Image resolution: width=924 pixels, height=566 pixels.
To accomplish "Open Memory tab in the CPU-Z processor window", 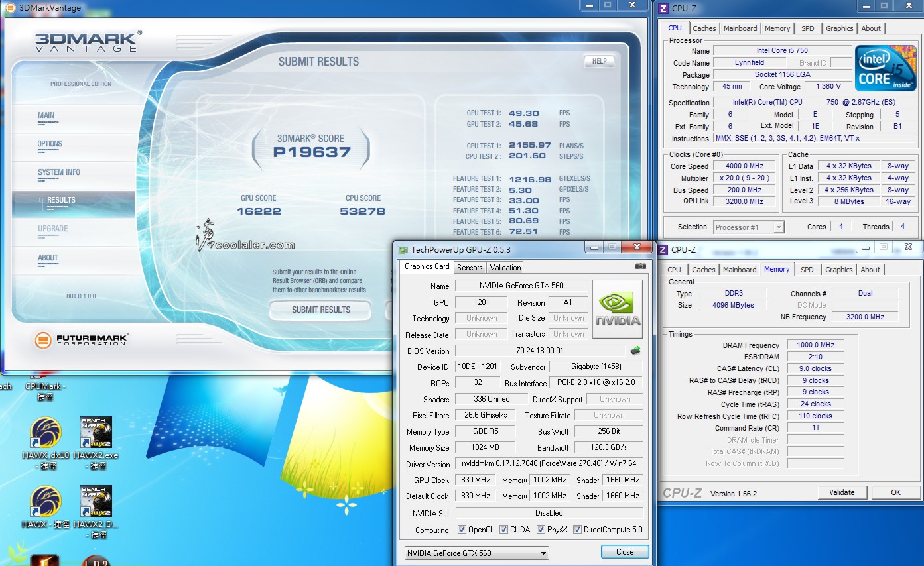I will click(x=777, y=28).
